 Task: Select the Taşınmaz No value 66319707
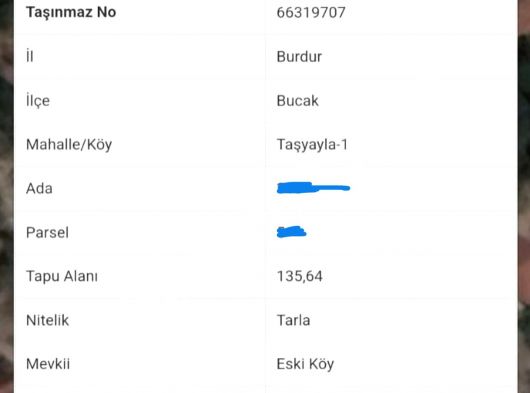[x=311, y=13]
